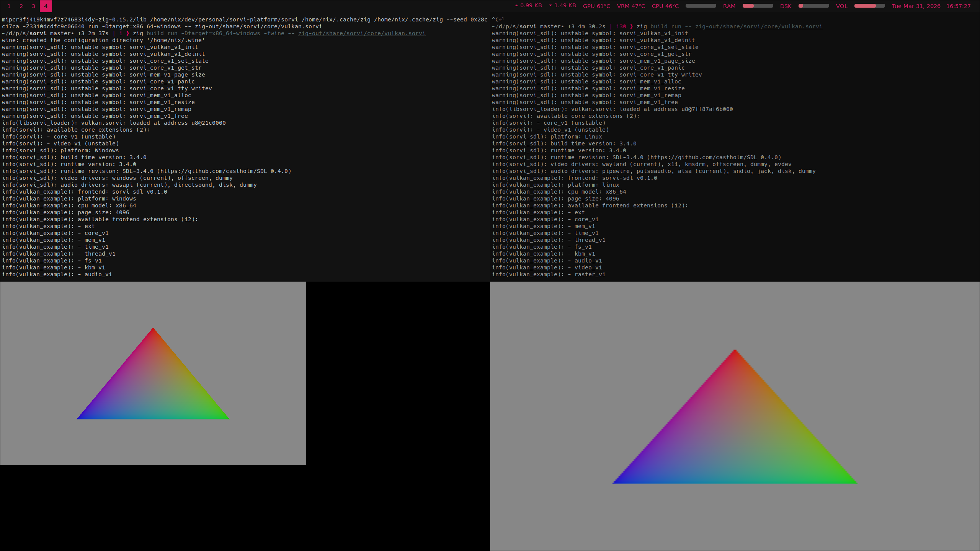Adjust the VOL volume bar

click(x=869, y=6)
